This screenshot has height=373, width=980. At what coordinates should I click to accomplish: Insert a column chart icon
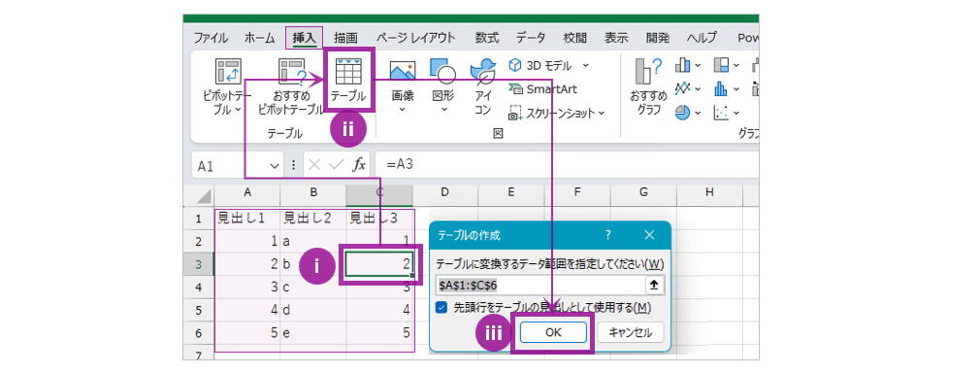(682, 65)
